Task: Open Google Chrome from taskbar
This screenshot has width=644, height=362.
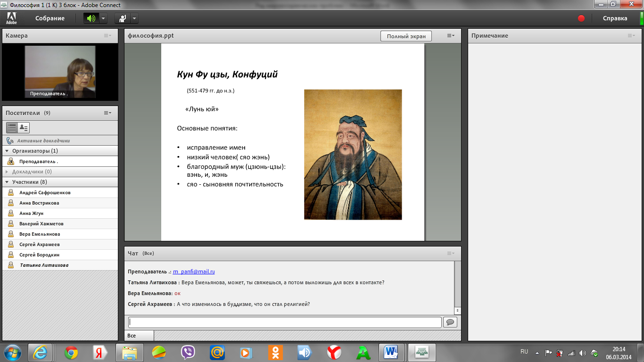Action: tap(71, 352)
